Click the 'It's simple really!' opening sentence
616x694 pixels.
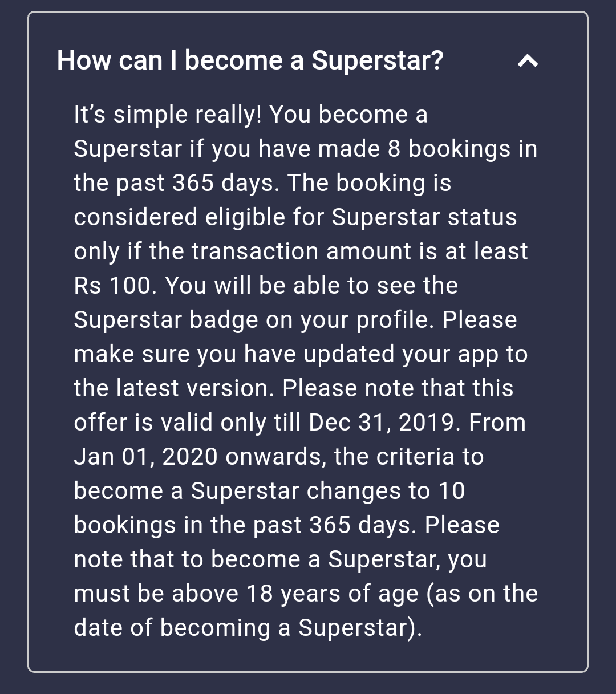click(x=168, y=115)
